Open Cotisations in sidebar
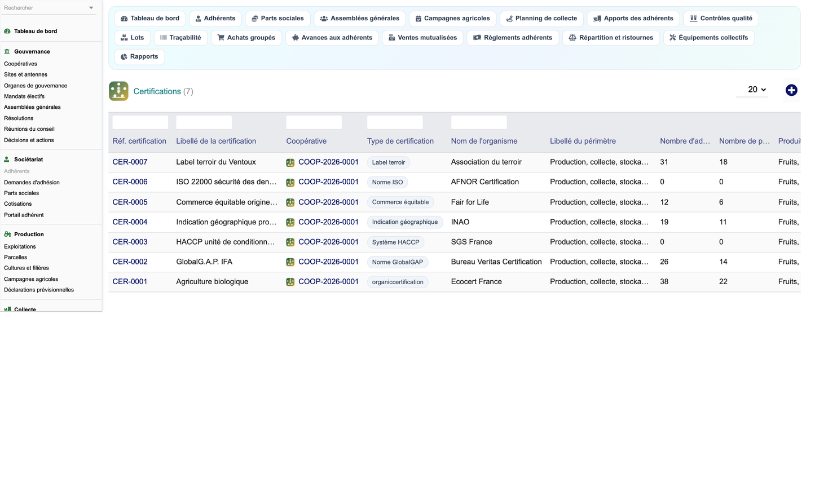The image size is (815, 504). [18, 204]
